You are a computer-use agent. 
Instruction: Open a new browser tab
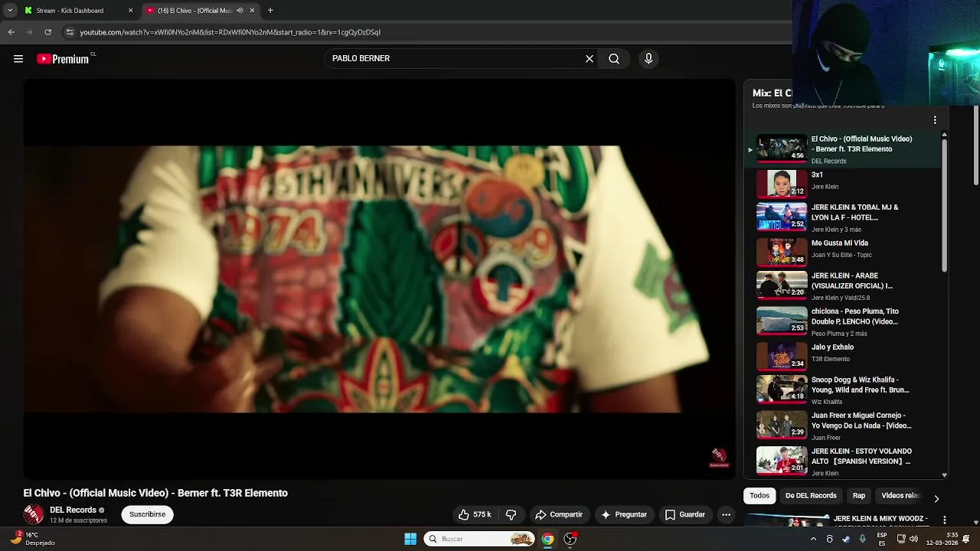(270, 11)
